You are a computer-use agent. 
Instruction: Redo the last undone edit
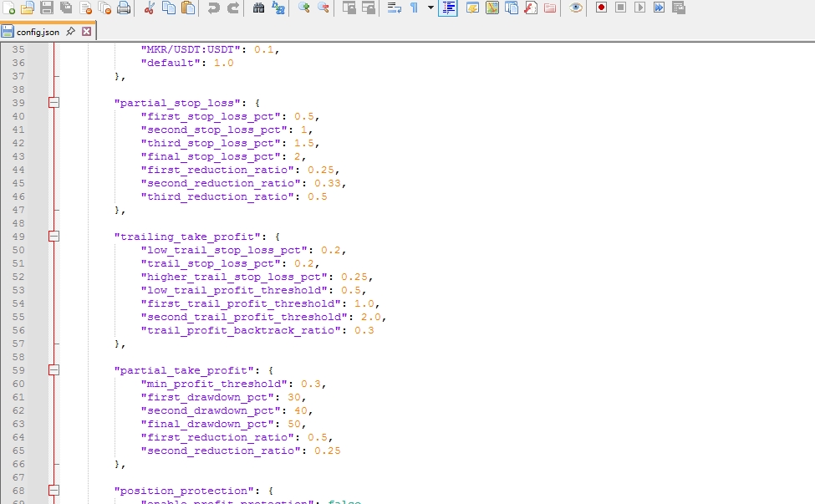coord(233,8)
